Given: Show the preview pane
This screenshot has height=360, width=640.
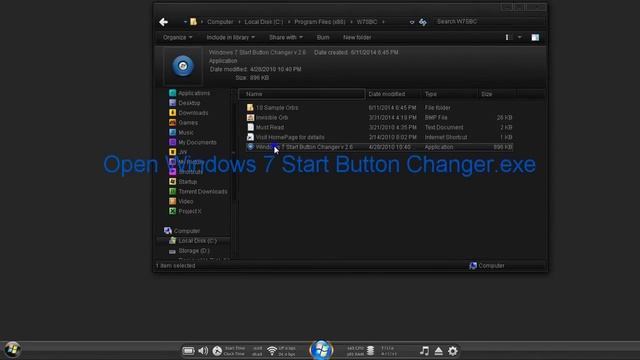Looking at the screenshot, I should tap(535, 38).
